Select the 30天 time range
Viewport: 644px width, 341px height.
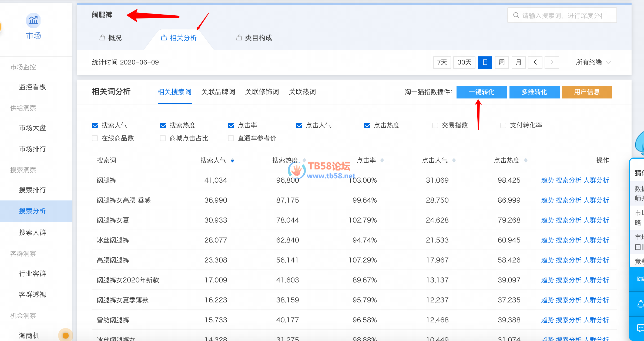tap(464, 62)
